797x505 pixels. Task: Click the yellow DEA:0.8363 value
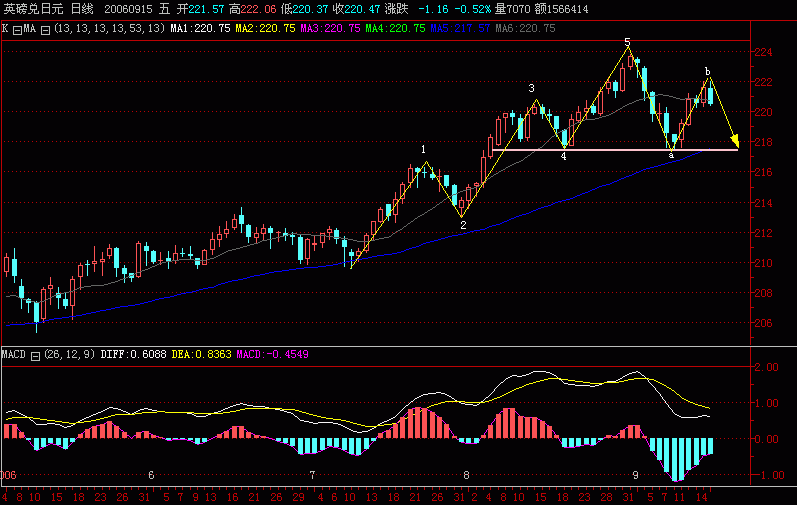[x=201, y=354]
